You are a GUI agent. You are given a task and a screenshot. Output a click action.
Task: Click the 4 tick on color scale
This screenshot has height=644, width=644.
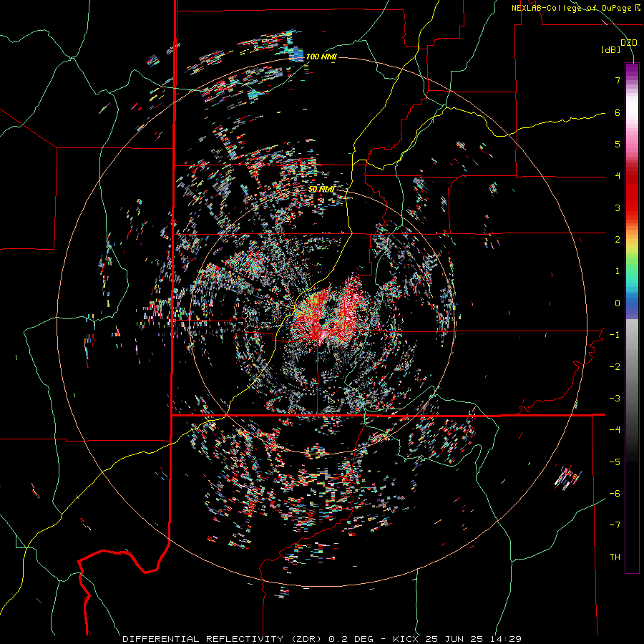[x=618, y=176]
